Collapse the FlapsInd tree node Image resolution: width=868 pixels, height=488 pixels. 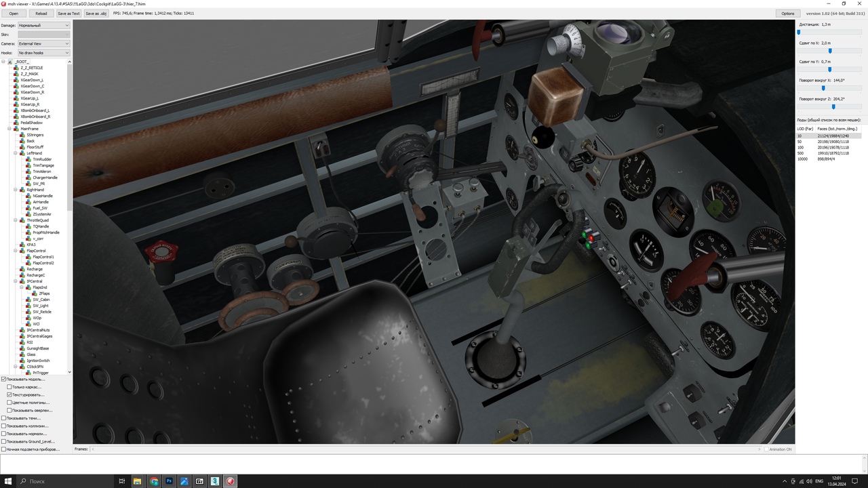point(22,287)
